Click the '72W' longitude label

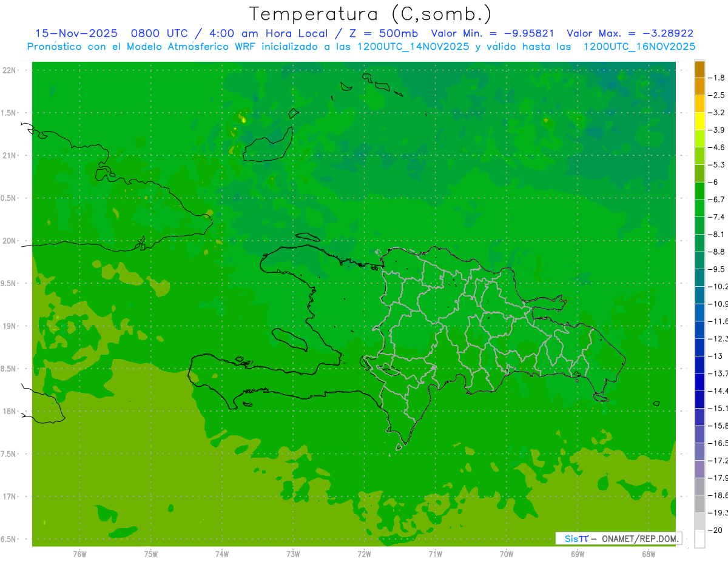coord(364,554)
